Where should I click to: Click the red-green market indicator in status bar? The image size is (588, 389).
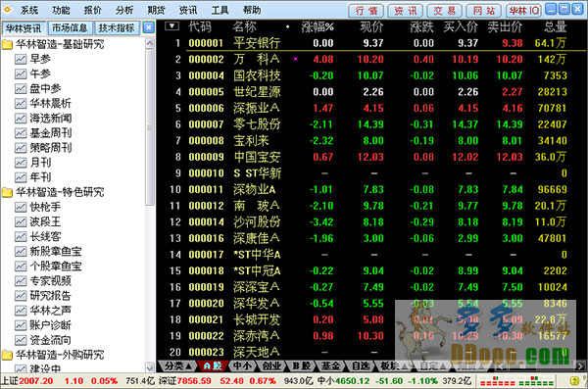pos(516,381)
